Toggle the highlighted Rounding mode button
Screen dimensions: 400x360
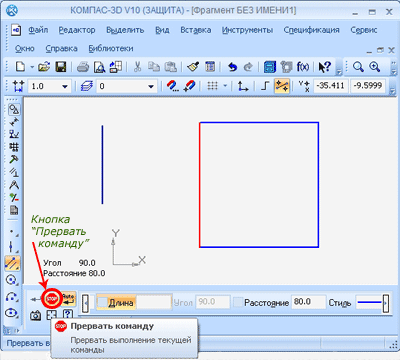[282, 86]
